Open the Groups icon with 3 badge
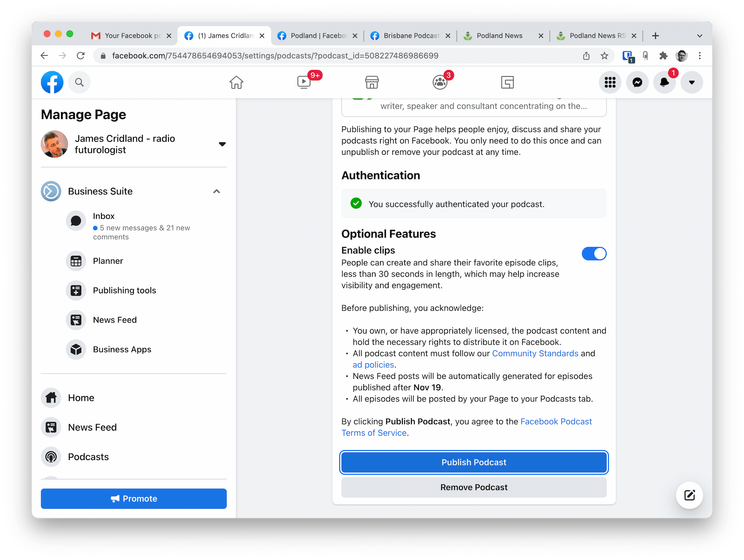Screen dimensions: 744x560 click(440, 82)
